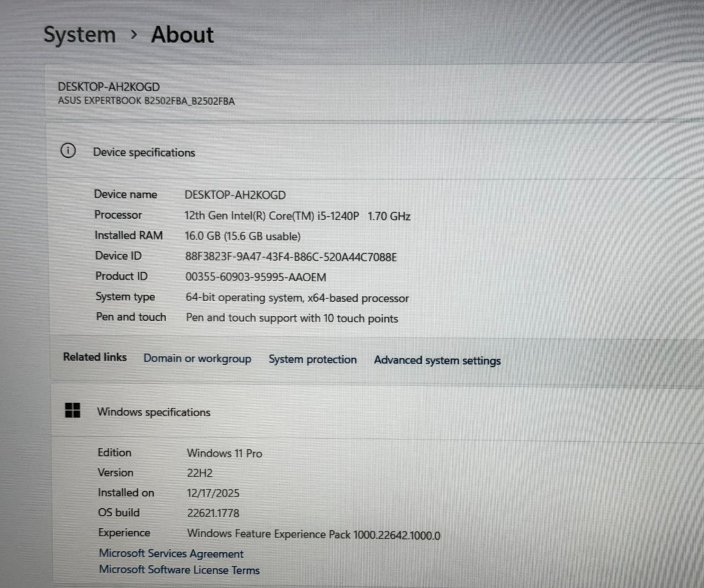Image resolution: width=704 pixels, height=588 pixels.
Task: Click the Version label
Action: tap(116, 472)
